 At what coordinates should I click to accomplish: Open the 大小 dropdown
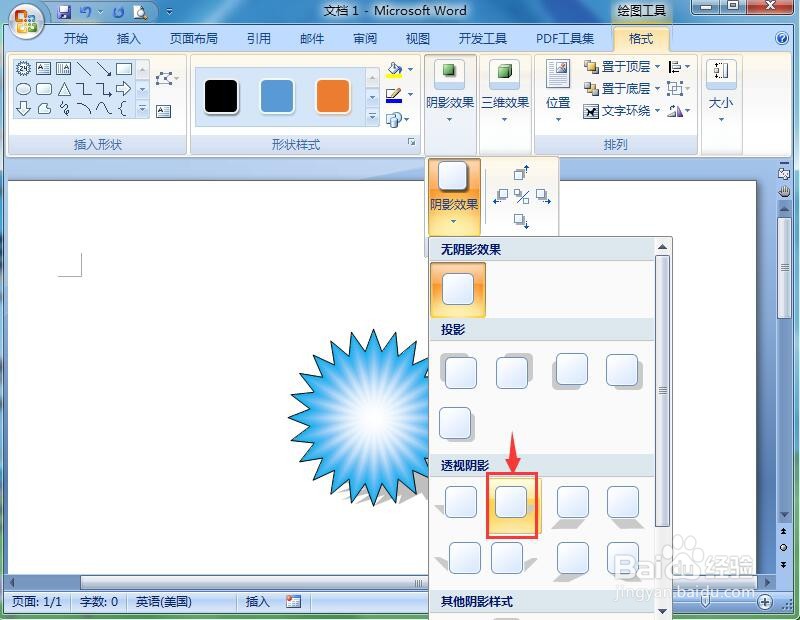pos(721,92)
